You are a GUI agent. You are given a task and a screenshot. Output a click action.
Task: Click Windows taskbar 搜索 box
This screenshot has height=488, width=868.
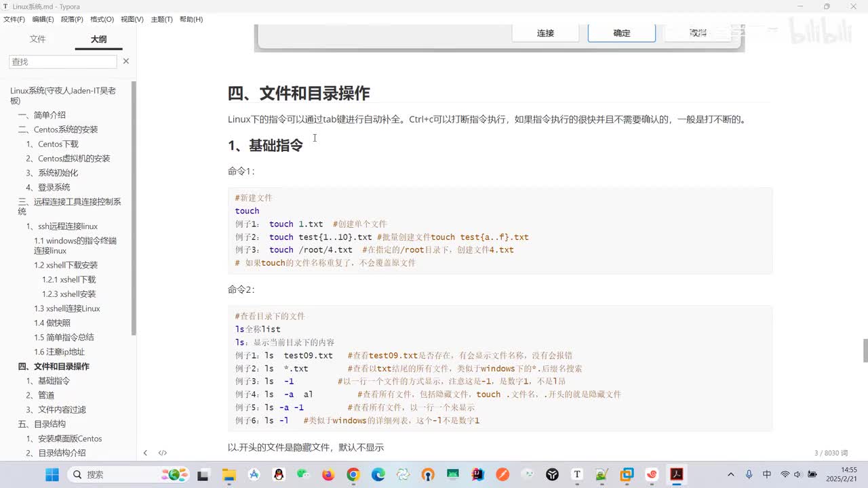pos(128,474)
